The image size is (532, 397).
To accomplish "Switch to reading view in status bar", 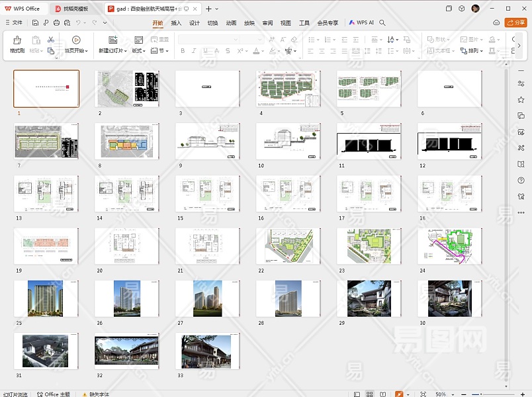I will coord(382,394).
